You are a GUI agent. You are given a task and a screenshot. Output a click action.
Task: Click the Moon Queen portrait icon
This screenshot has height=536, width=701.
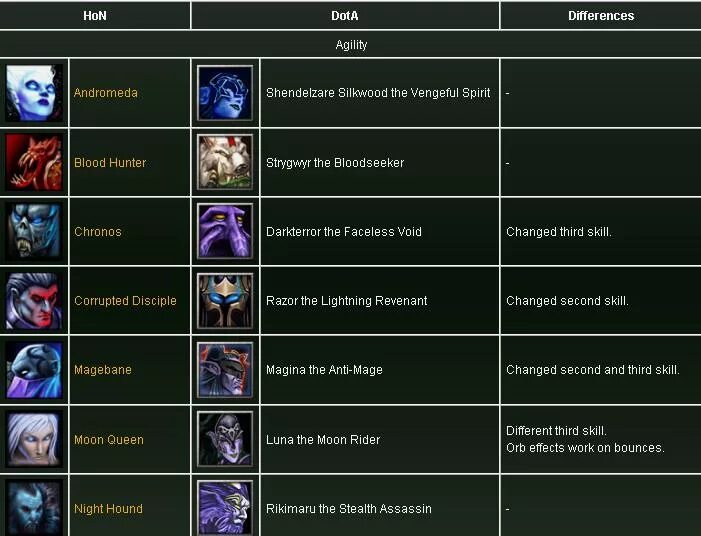pos(34,439)
